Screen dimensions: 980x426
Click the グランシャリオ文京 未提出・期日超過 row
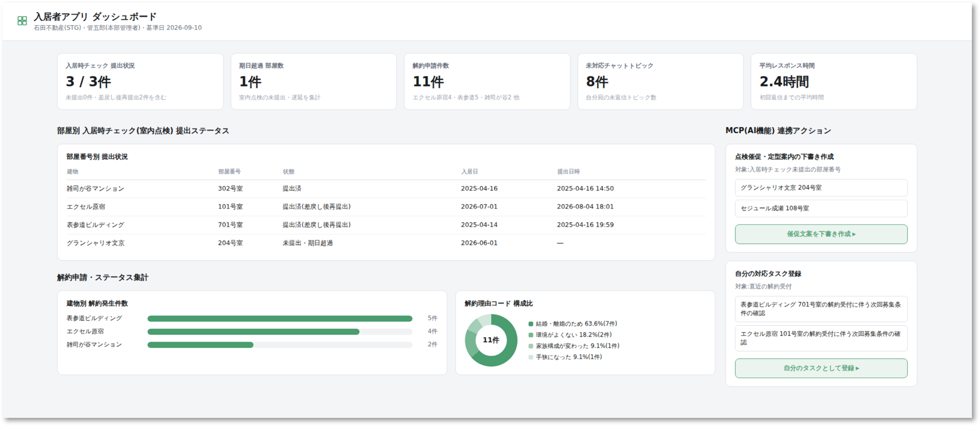coord(386,243)
